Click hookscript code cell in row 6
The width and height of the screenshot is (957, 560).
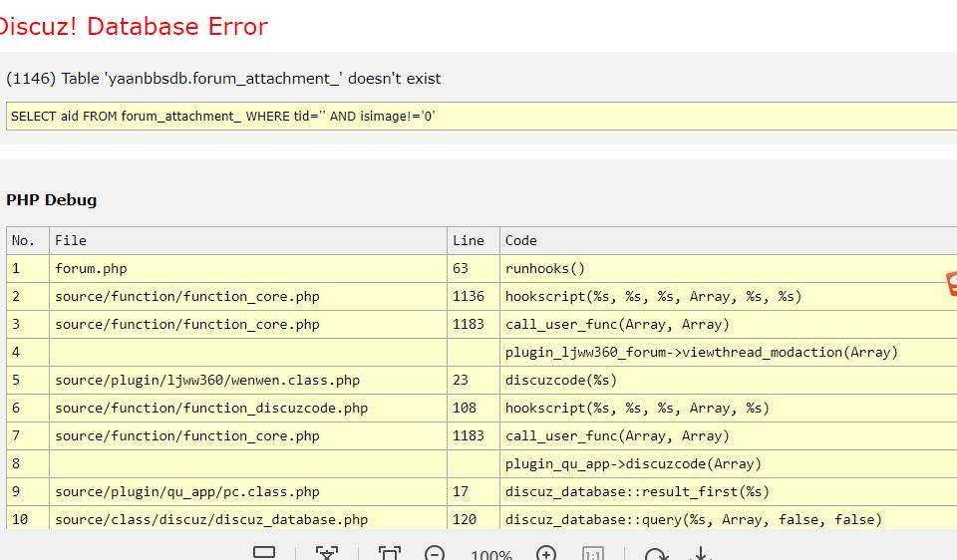coord(728,409)
